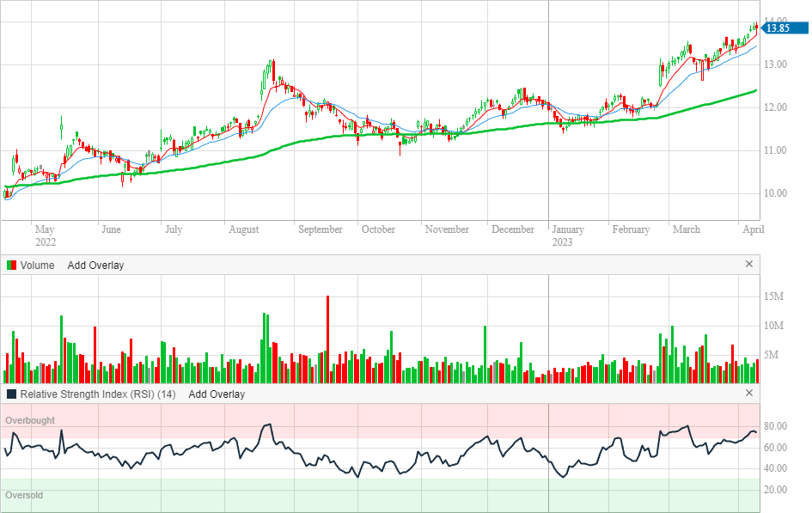Click the Overbought zone label

click(x=30, y=420)
